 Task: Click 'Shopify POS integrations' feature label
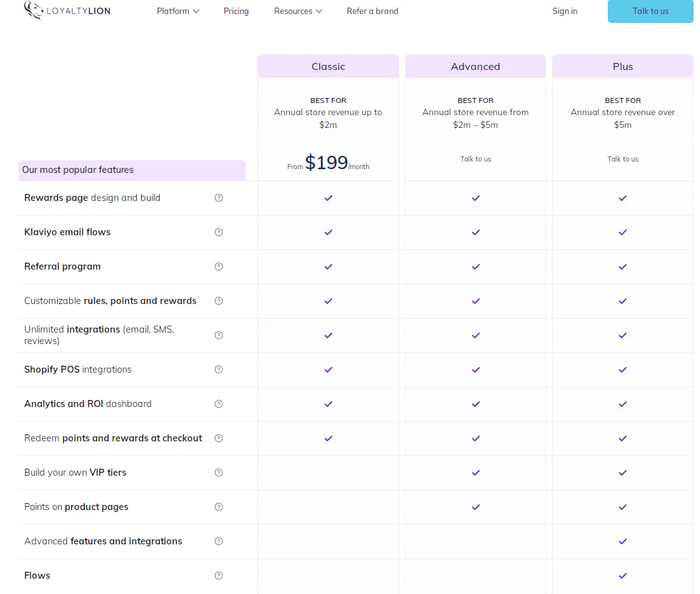coord(78,370)
